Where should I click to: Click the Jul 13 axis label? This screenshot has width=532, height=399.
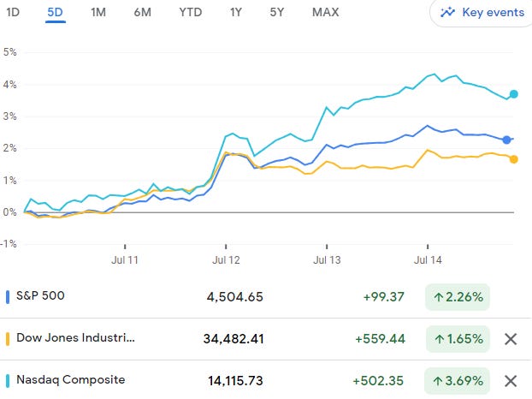pos(327,260)
